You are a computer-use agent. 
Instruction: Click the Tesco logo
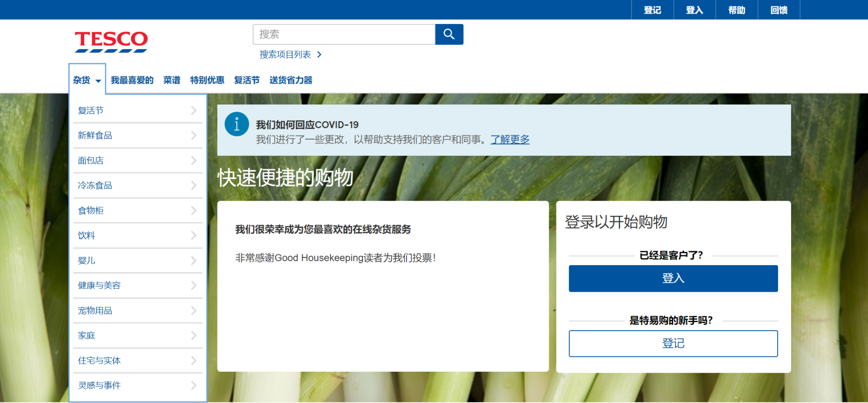(x=111, y=42)
